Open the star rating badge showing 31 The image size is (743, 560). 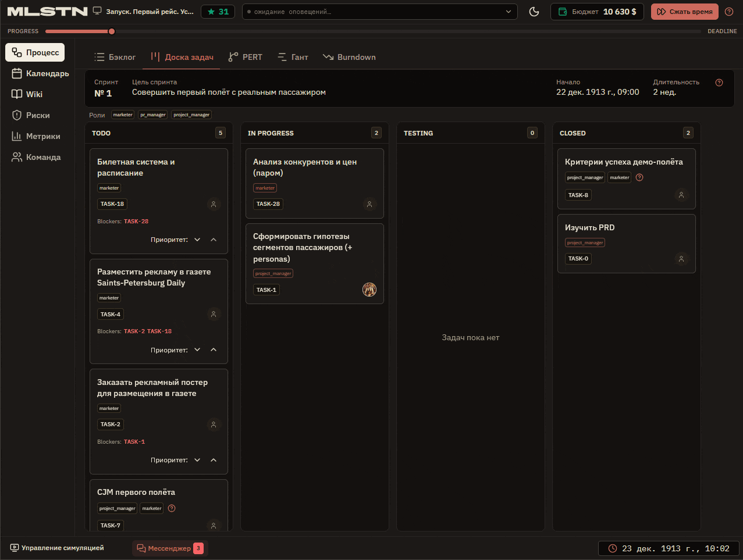(218, 12)
